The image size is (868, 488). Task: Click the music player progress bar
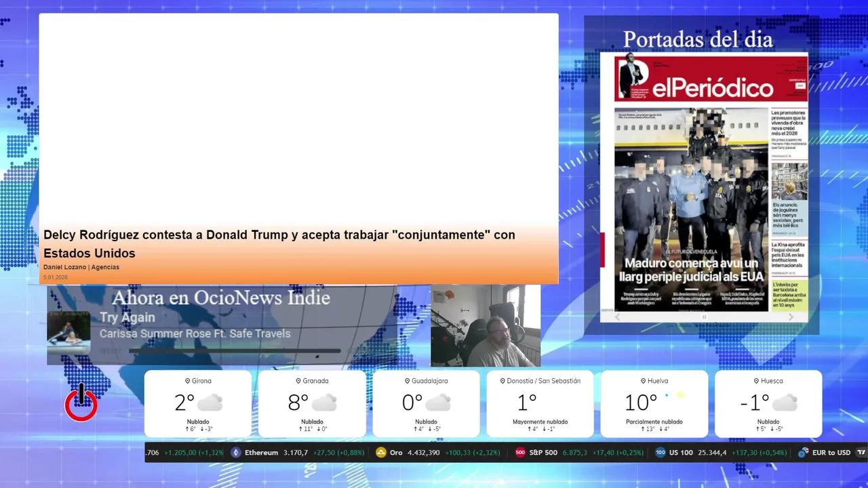235,351
